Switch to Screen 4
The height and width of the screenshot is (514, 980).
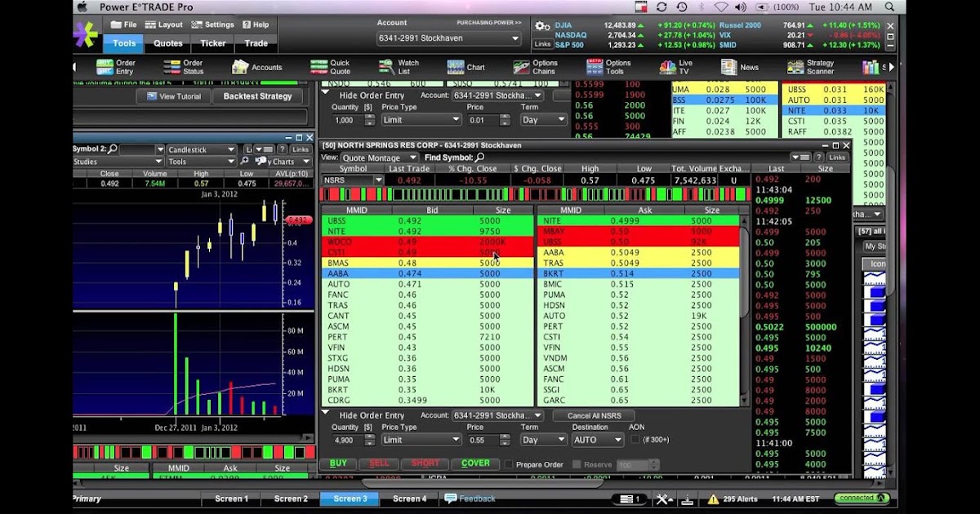[x=409, y=498]
